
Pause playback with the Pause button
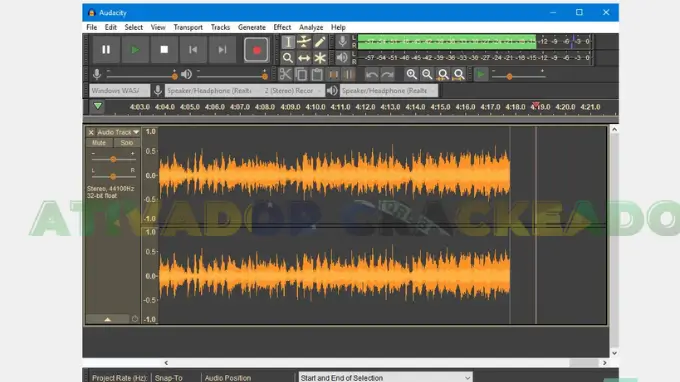click(x=106, y=50)
